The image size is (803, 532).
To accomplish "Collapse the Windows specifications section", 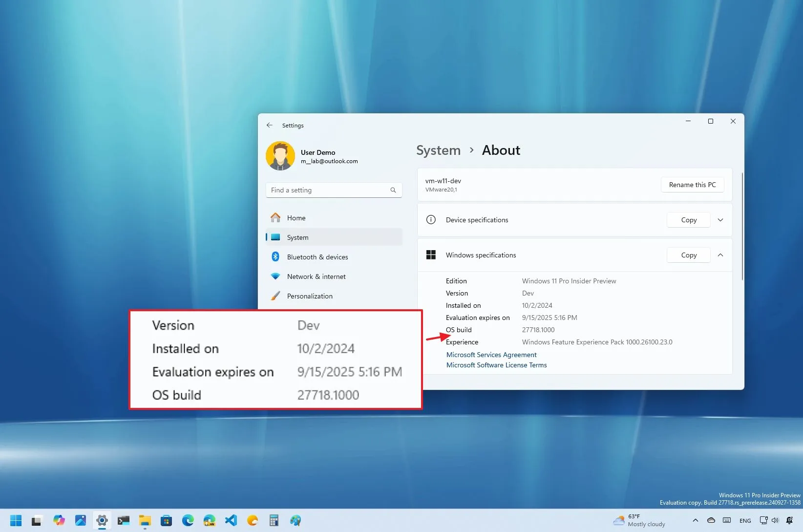I will coord(720,255).
